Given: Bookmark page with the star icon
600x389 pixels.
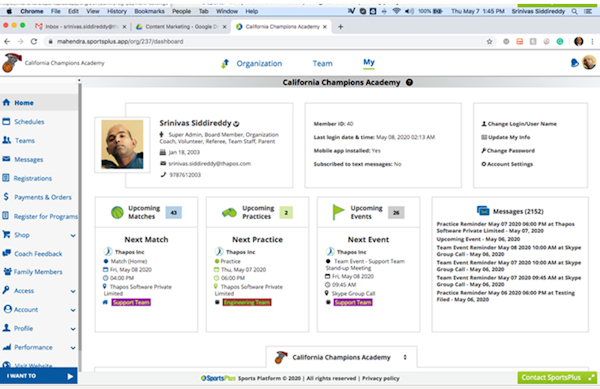Looking at the screenshot, I should (x=489, y=41).
